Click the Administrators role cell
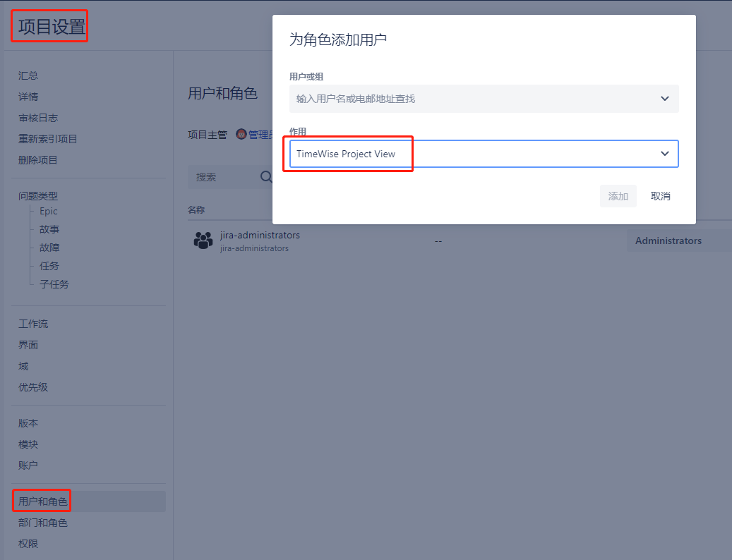 click(668, 241)
